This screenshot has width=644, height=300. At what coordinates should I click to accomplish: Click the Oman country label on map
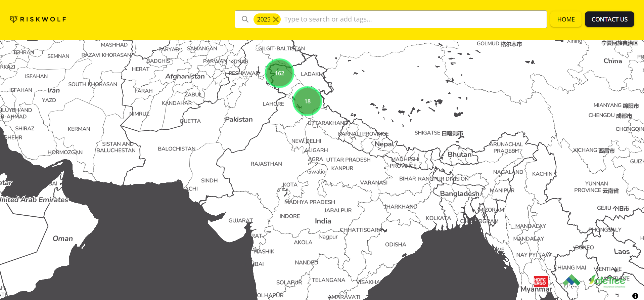(x=62, y=239)
